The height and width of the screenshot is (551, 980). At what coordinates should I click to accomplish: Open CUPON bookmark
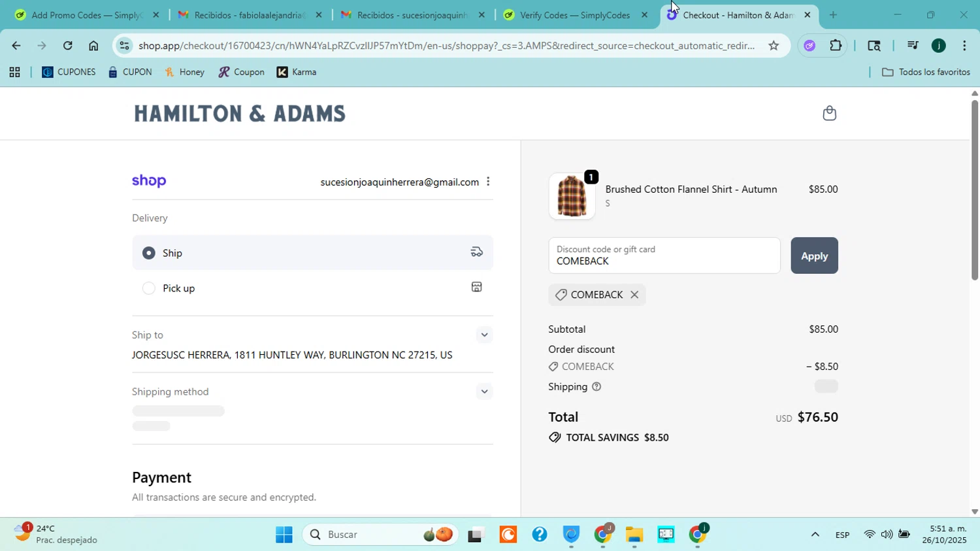pyautogui.click(x=130, y=73)
